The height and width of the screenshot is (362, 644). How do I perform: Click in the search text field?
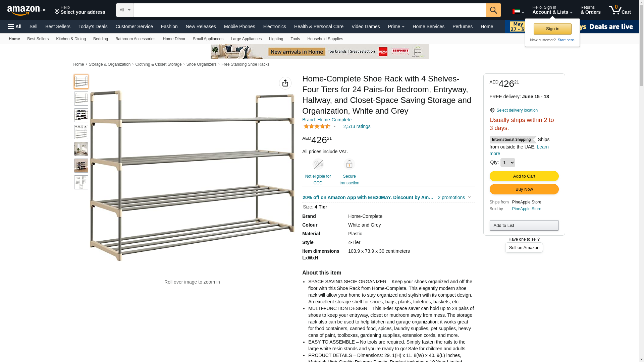point(309,10)
